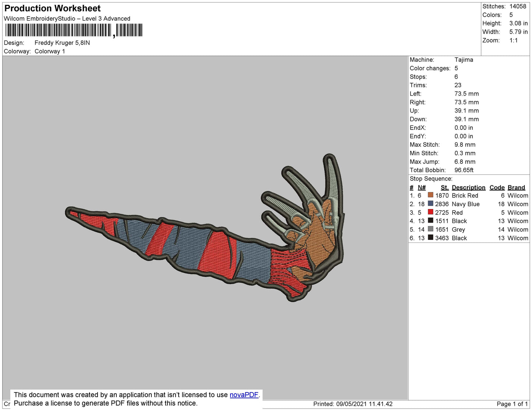Click the Brick Red color swatch
The image size is (532, 411).
pyautogui.click(x=430, y=195)
